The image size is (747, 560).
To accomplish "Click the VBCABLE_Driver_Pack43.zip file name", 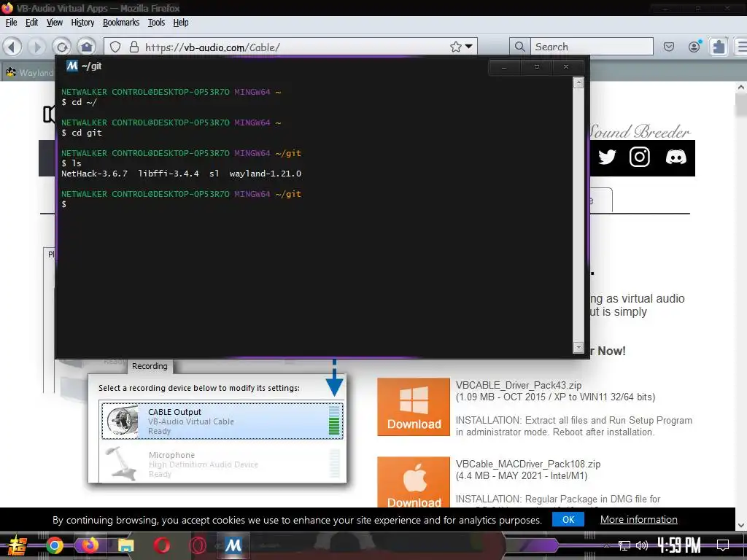I will (519, 385).
